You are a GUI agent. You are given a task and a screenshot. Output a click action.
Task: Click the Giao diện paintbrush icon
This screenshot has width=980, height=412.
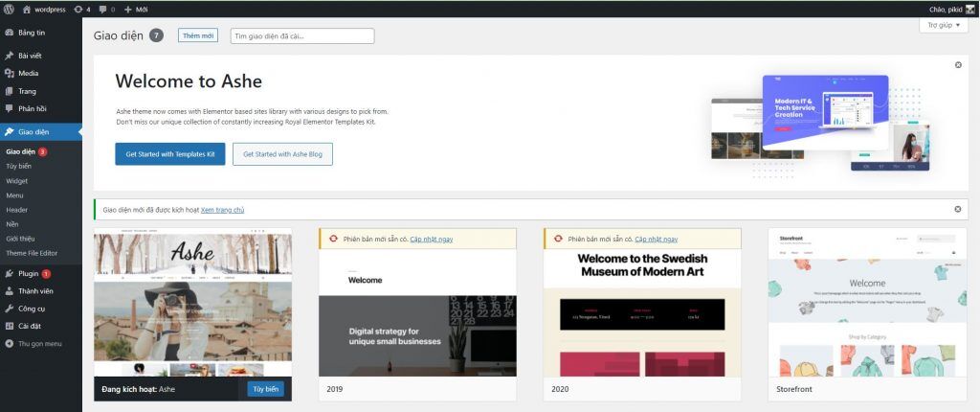click(9, 131)
